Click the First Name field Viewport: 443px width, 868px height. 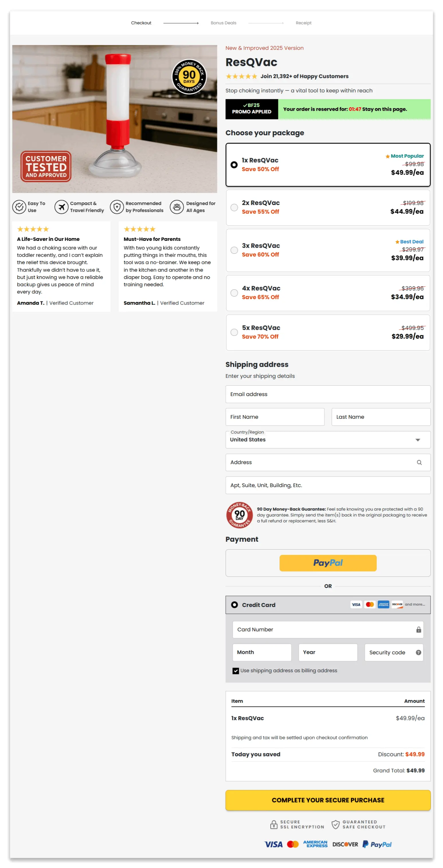275,417
